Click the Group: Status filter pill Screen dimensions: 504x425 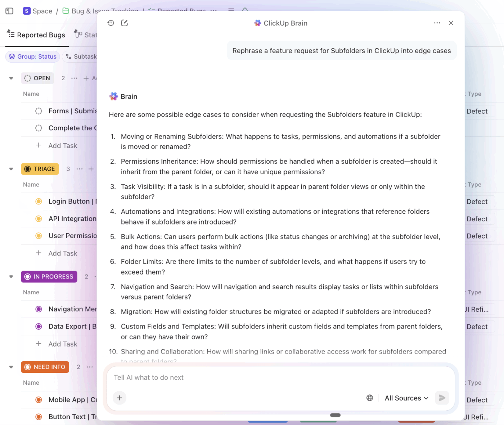tap(32, 56)
